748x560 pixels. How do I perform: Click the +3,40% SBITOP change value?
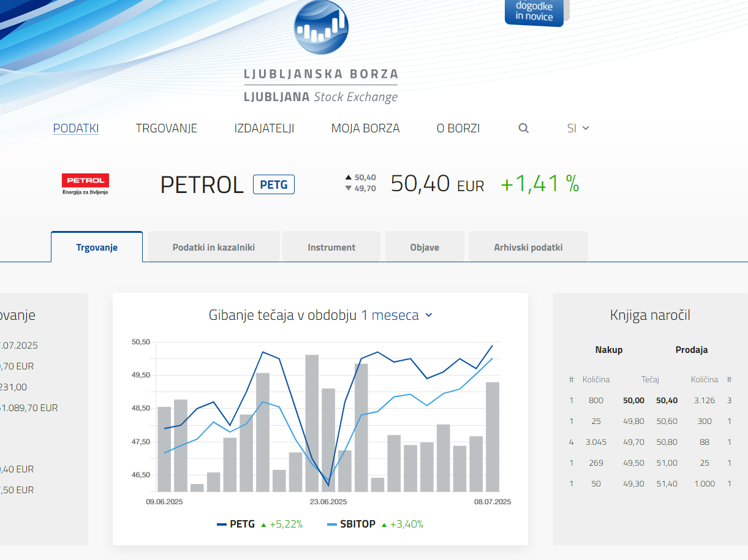[407, 524]
